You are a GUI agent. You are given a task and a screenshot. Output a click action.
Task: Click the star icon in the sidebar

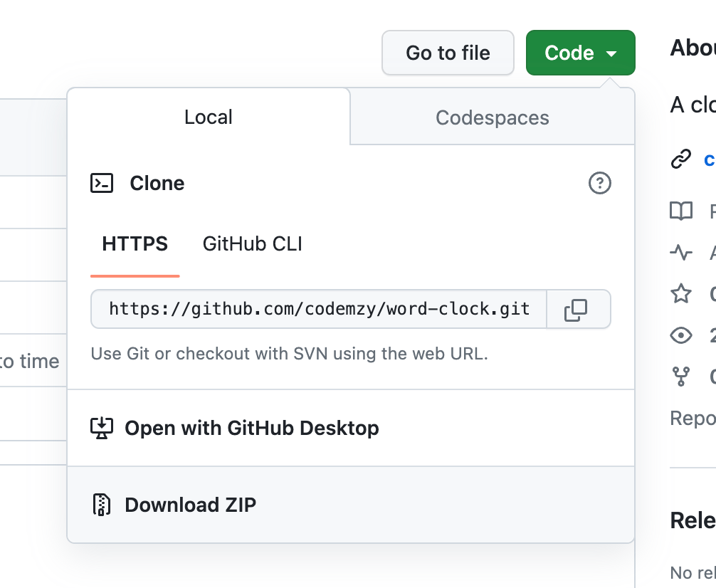point(681,293)
